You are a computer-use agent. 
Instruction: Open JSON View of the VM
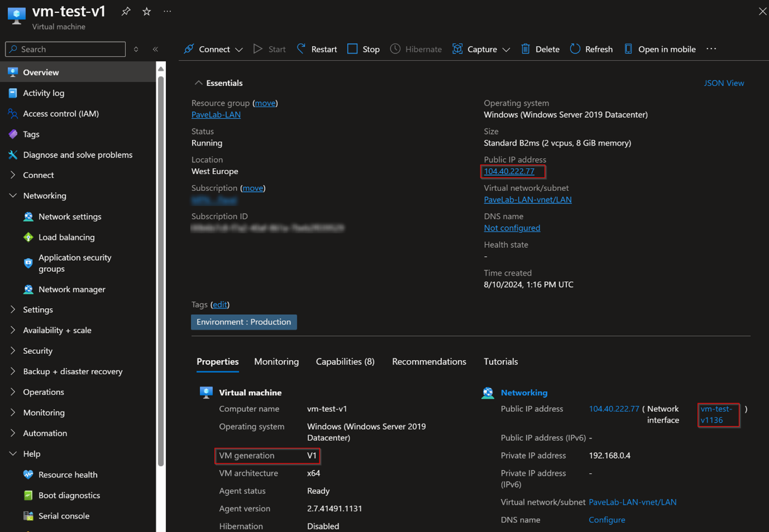click(724, 83)
